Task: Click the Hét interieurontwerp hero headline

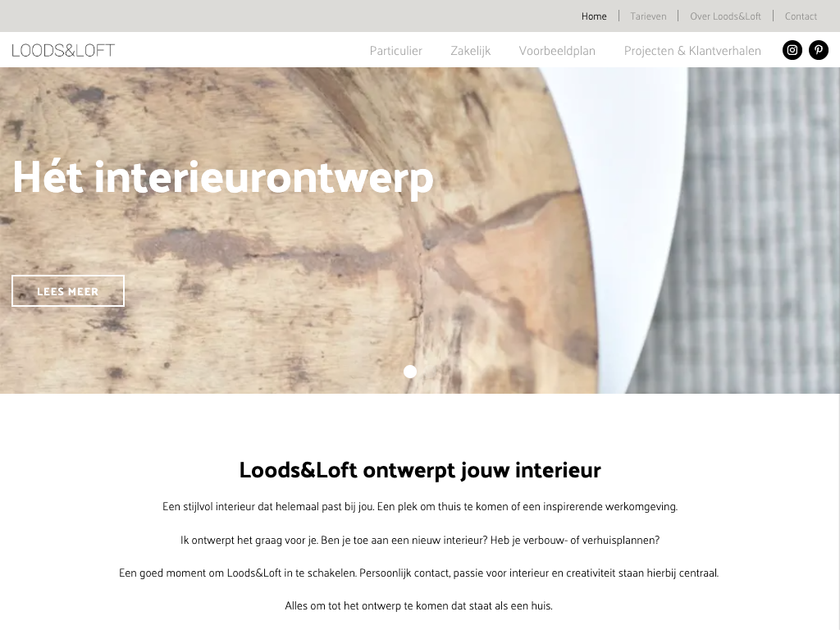Action: 223,177
